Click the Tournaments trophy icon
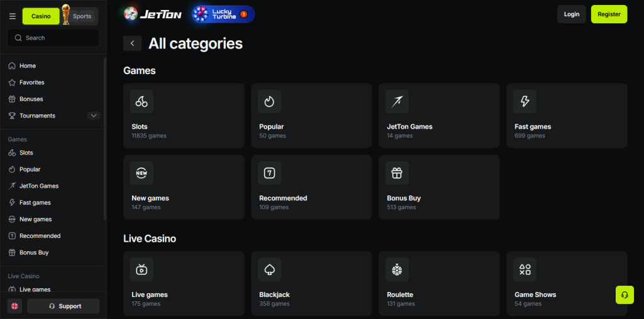The height and width of the screenshot is (319, 644). point(12,116)
